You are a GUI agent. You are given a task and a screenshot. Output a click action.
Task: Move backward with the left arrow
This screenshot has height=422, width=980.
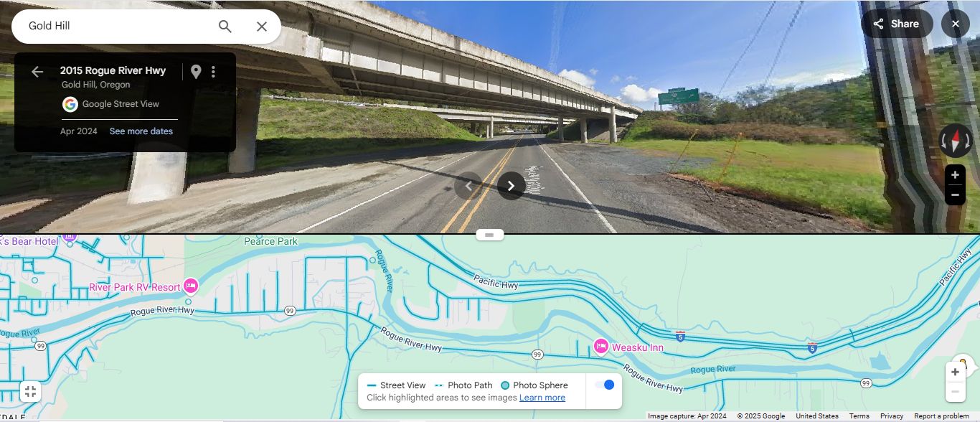pyautogui.click(x=468, y=186)
